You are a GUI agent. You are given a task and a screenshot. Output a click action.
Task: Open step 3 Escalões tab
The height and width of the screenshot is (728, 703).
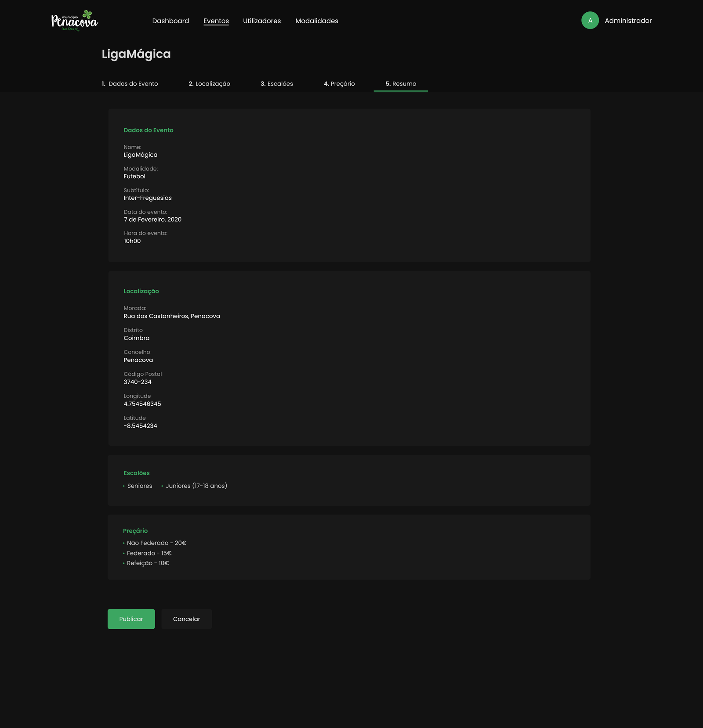tap(276, 84)
